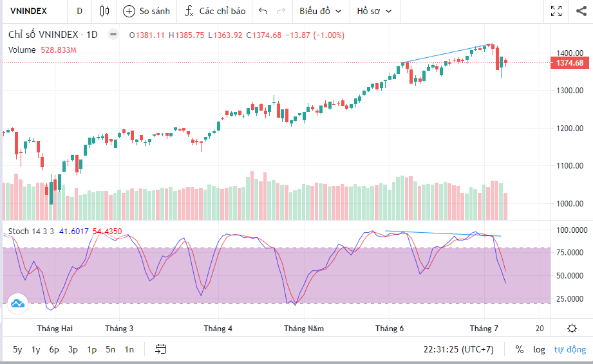Image resolution: width=593 pixels, height=364 pixels.
Task: Open chart settings gear icon
Action: tap(572, 328)
